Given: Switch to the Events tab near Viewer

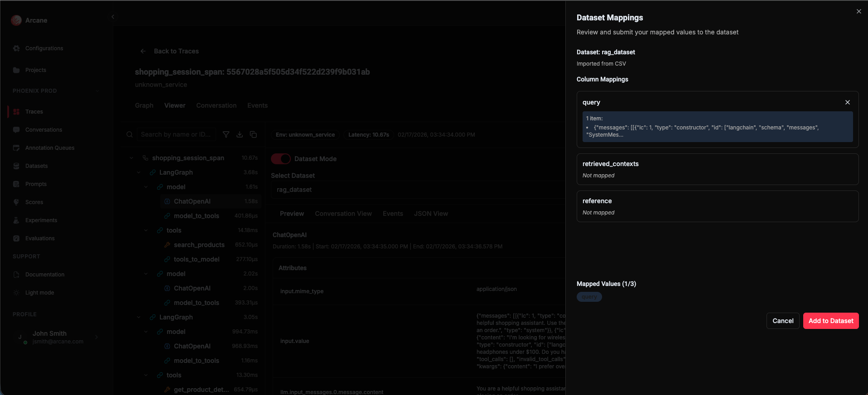Looking at the screenshot, I should pyautogui.click(x=257, y=105).
